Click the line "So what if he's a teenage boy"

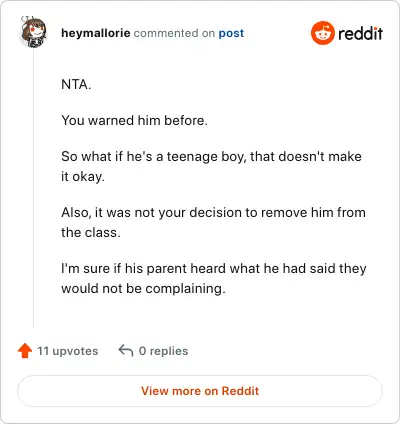[211, 156]
